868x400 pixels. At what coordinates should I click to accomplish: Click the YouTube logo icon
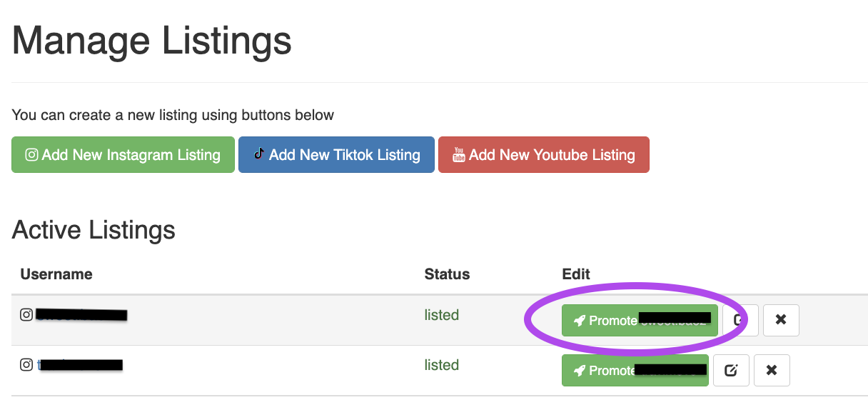459,155
